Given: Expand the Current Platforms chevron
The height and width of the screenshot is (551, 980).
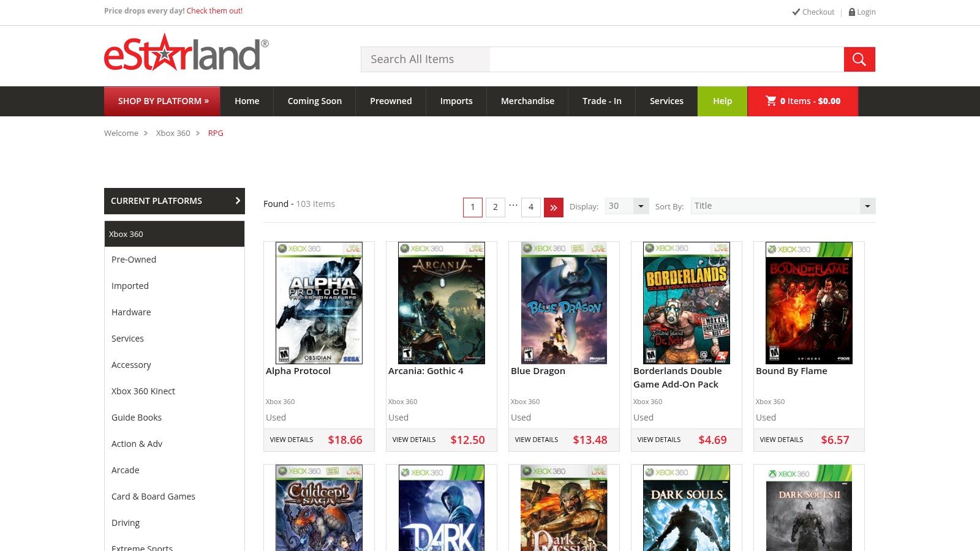Looking at the screenshot, I should click(x=238, y=201).
